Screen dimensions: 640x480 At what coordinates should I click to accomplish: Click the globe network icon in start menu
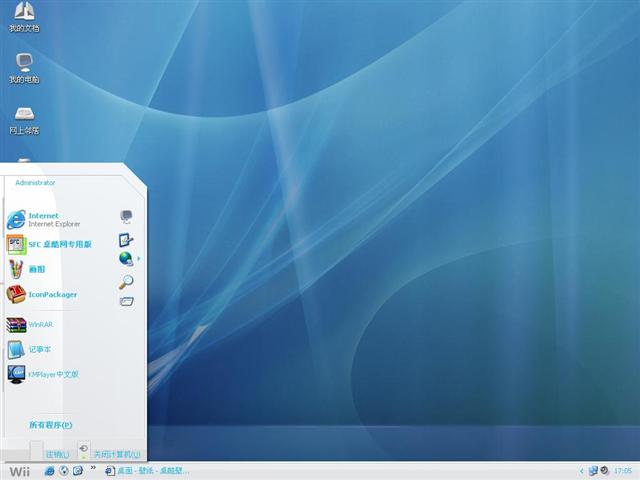pyautogui.click(x=126, y=259)
